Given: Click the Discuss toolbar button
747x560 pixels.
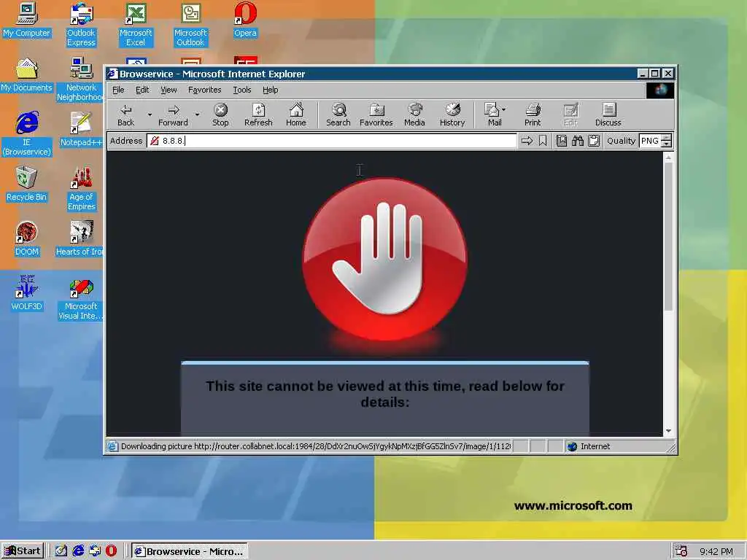Looking at the screenshot, I should click(608, 114).
